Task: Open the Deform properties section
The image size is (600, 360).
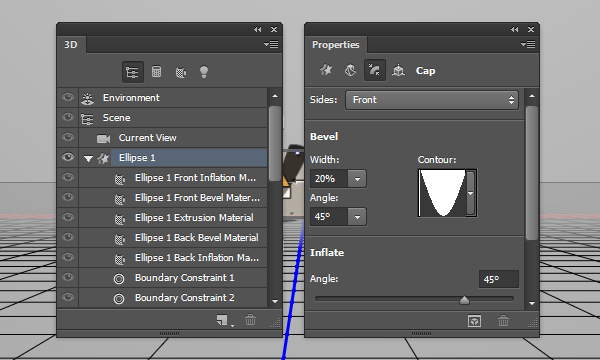Action: pos(350,70)
